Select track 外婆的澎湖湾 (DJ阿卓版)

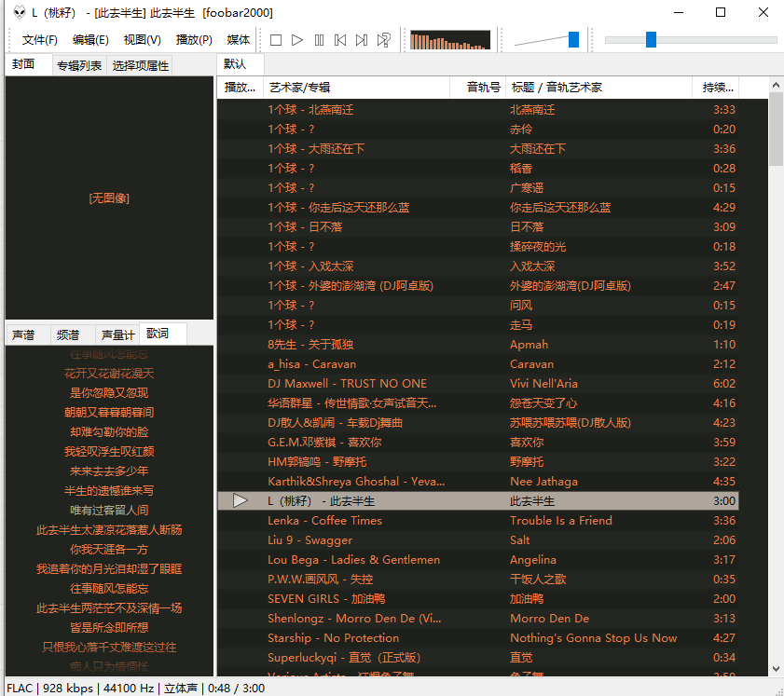pos(478,286)
